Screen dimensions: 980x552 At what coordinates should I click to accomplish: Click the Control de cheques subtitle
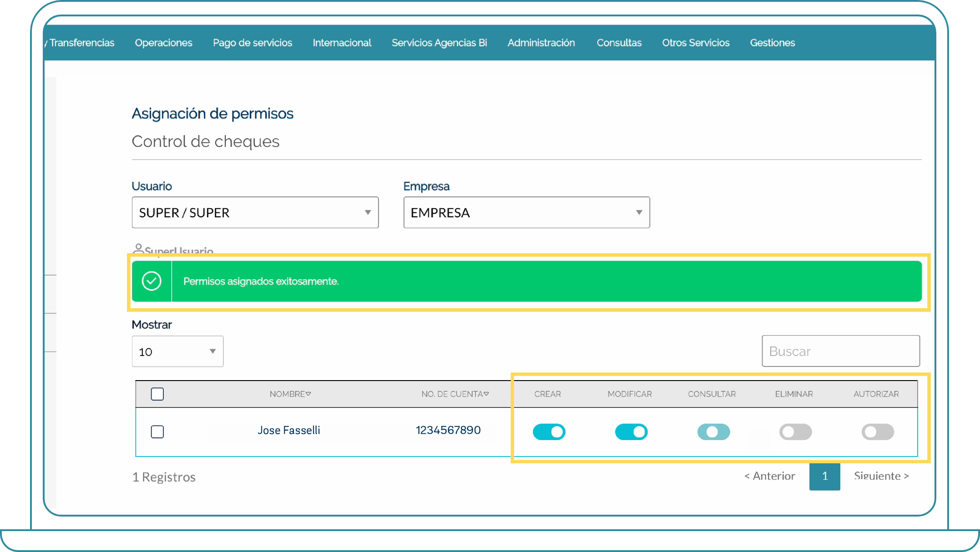206,141
